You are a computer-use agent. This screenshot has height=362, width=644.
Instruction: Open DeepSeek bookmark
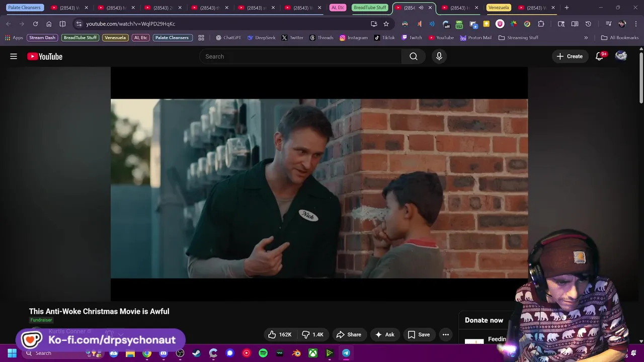click(x=261, y=38)
